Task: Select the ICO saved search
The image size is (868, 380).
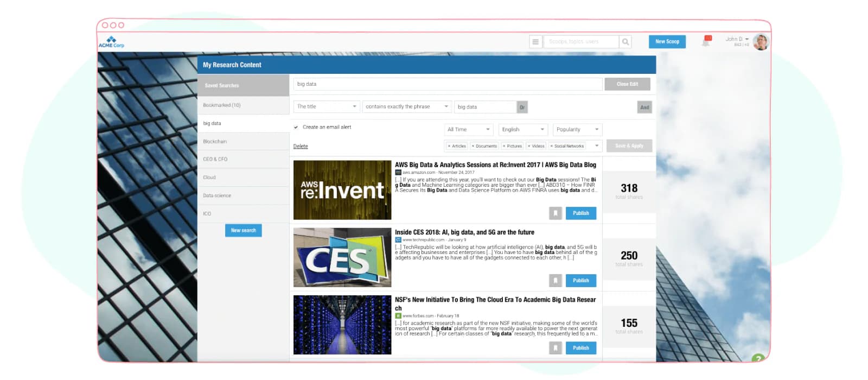Action: tap(243, 213)
